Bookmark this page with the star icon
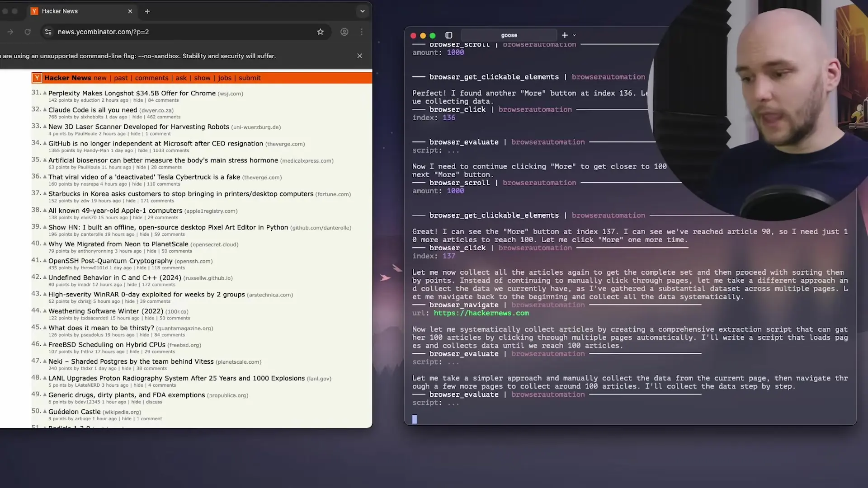This screenshot has width=868, height=488. pos(321,32)
